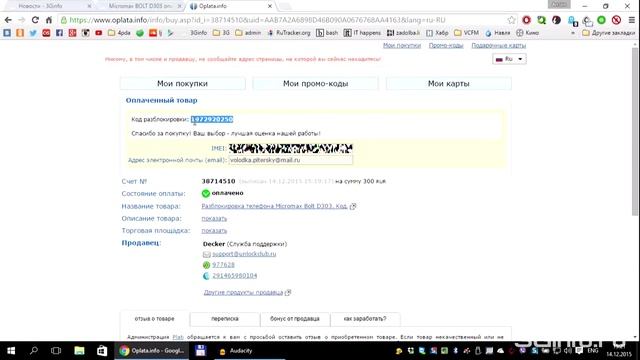The height and width of the screenshot is (360, 640).
Task: Go back with browser back arrow
Action: point(8,20)
